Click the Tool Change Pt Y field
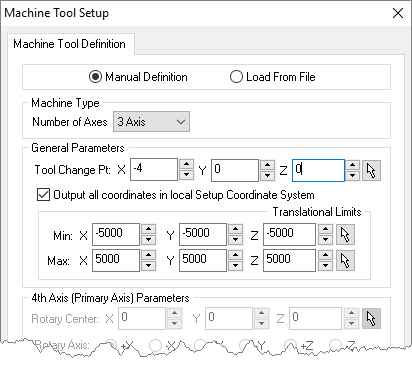 point(235,170)
